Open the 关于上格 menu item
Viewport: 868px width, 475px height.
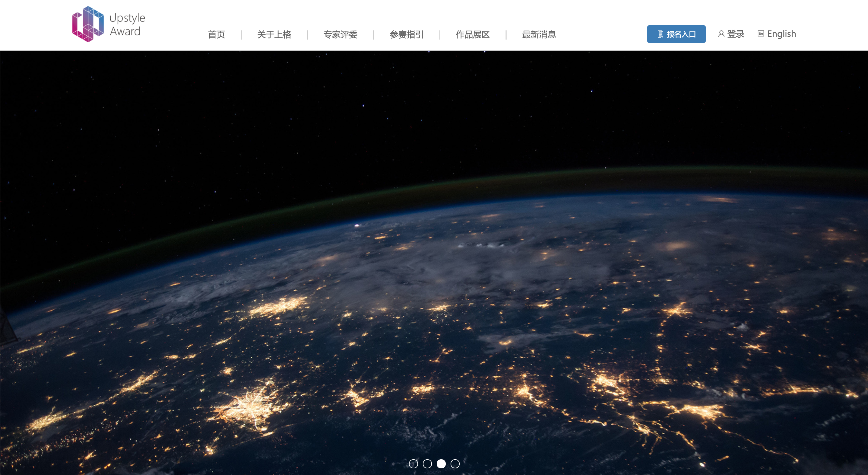pyautogui.click(x=274, y=34)
